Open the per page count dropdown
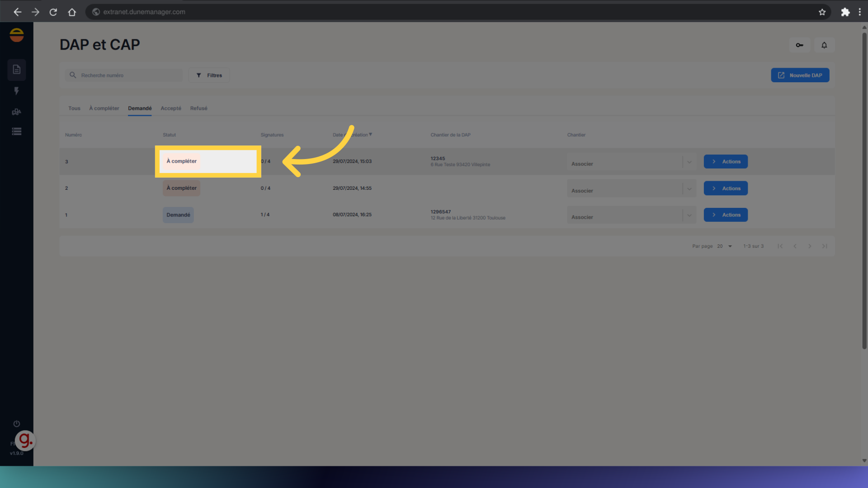The width and height of the screenshot is (868, 488). pos(724,246)
